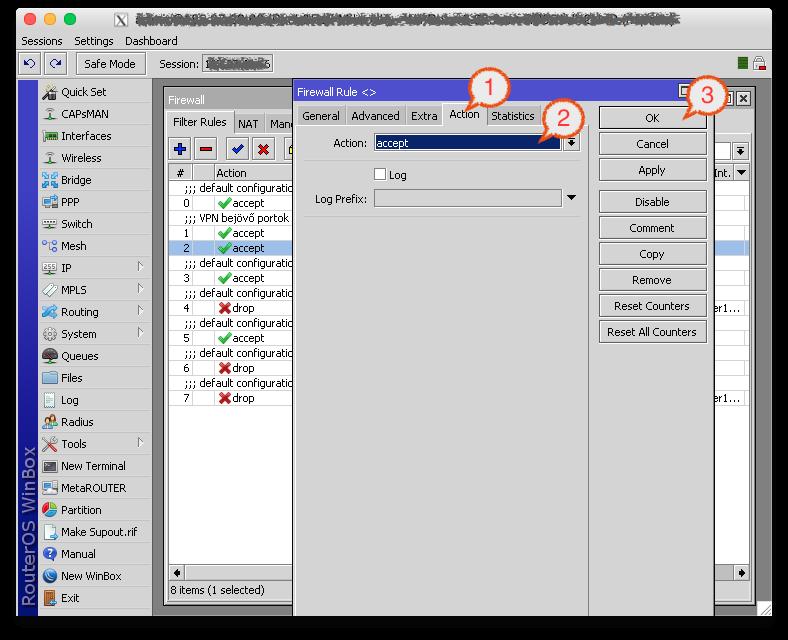Image resolution: width=788 pixels, height=640 pixels.
Task: Click the Action value field showing accept
Action: click(x=467, y=143)
